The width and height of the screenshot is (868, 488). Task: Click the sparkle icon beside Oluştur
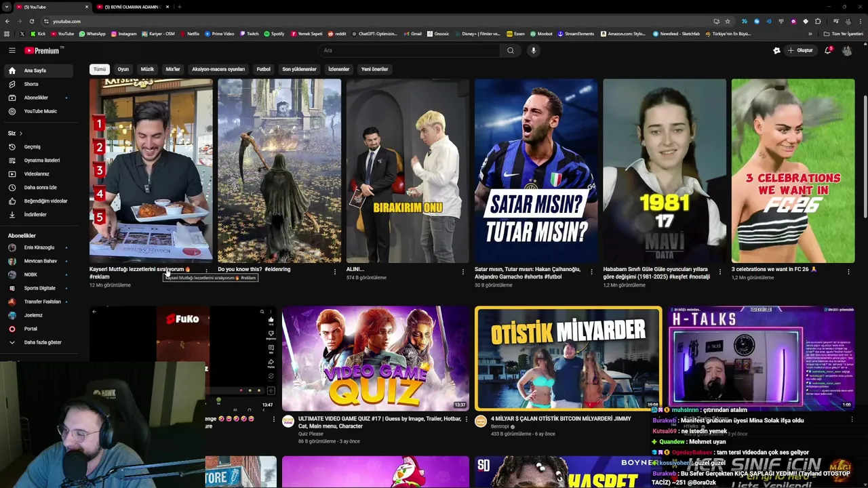point(776,50)
